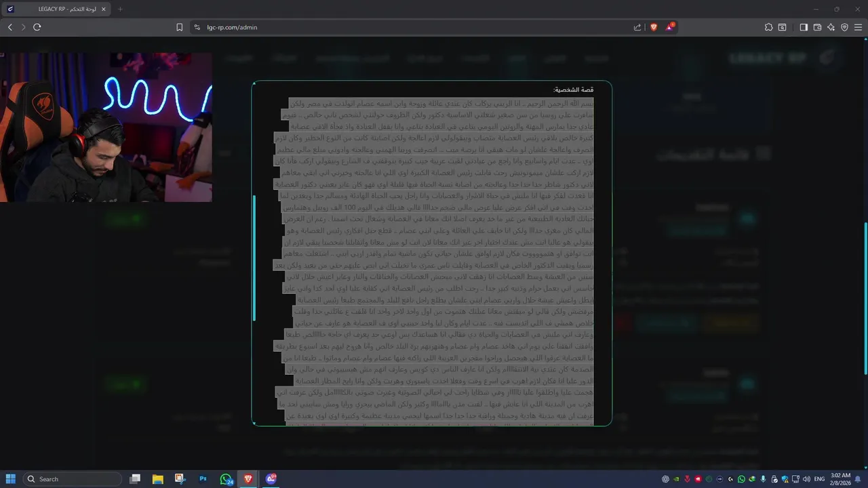Image resolution: width=868 pixels, height=488 pixels.
Task: Open the Brave Shields lion icon
Action: 654,27
